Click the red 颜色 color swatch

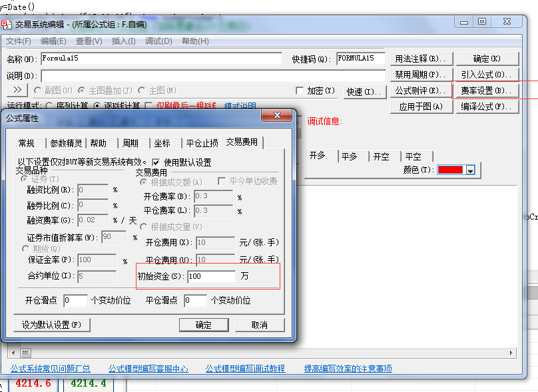click(x=451, y=170)
